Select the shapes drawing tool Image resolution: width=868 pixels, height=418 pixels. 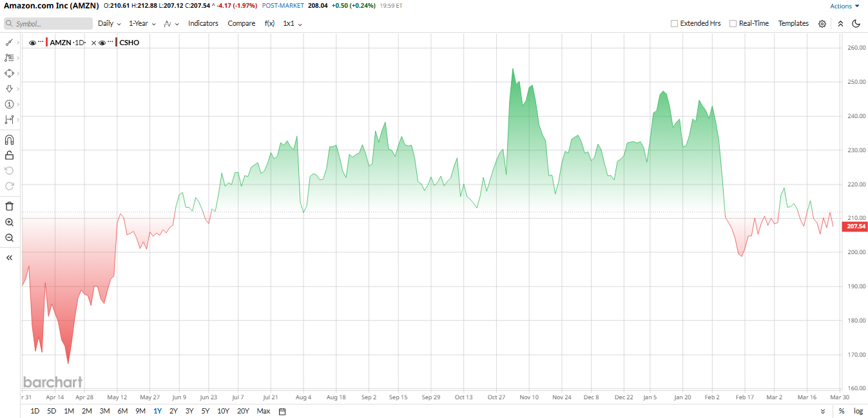pyautogui.click(x=9, y=73)
